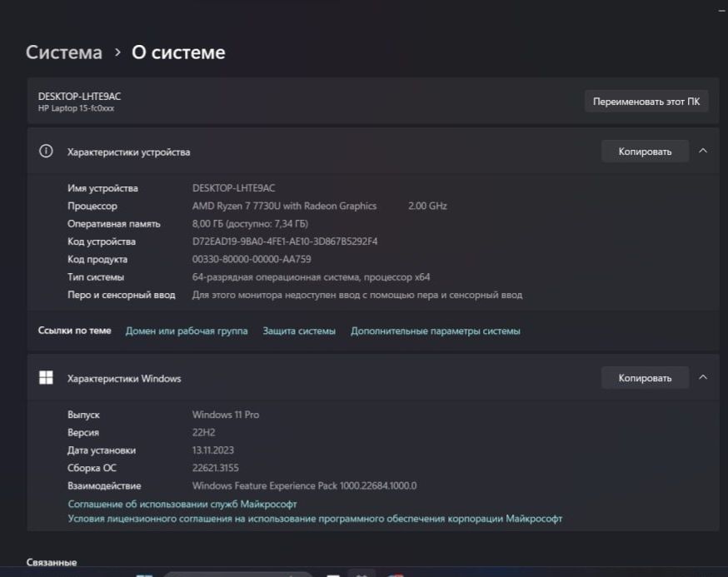Select the 64-разрядная операционная система value

(x=311, y=277)
